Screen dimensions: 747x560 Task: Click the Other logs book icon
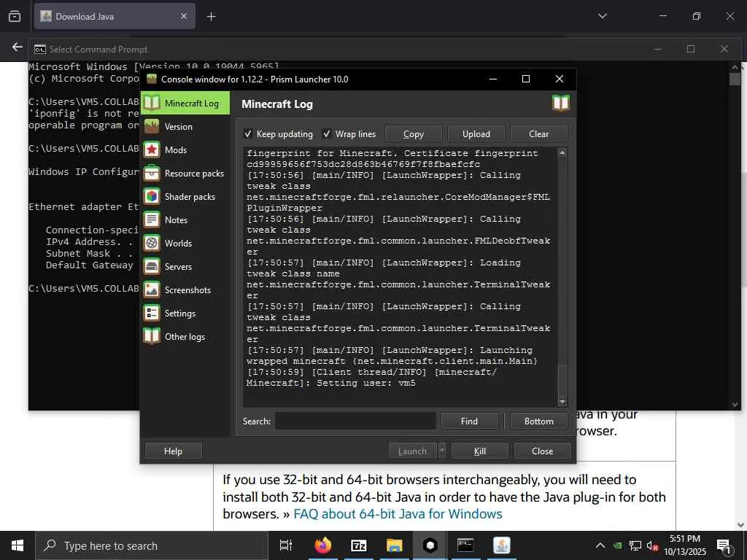[x=152, y=336]
